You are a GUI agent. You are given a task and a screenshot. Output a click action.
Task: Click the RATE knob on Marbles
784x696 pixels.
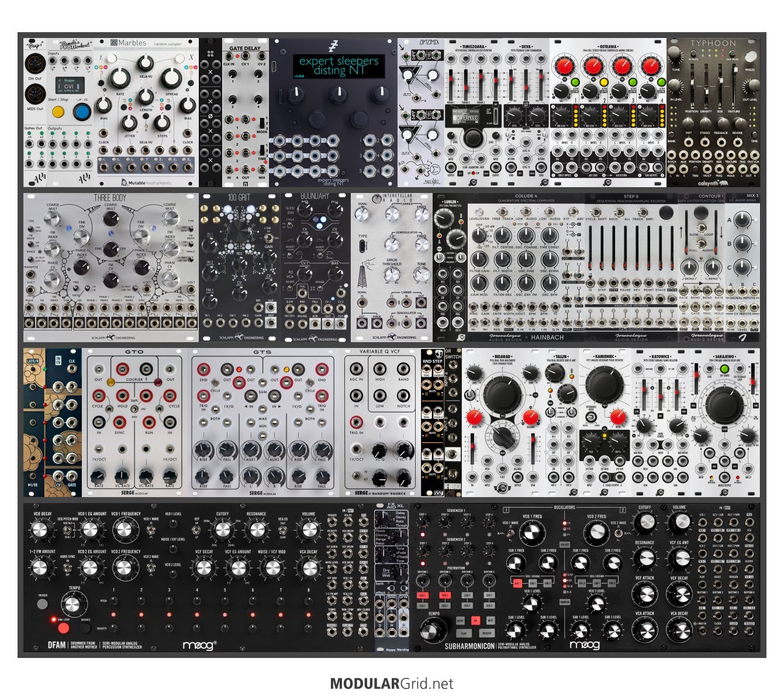tap(119, 77)
